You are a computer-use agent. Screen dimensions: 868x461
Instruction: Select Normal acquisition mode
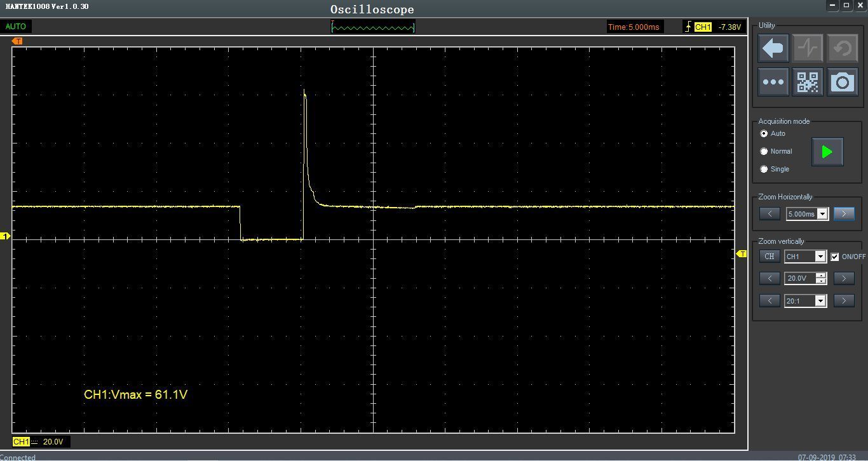pos(764,151)
